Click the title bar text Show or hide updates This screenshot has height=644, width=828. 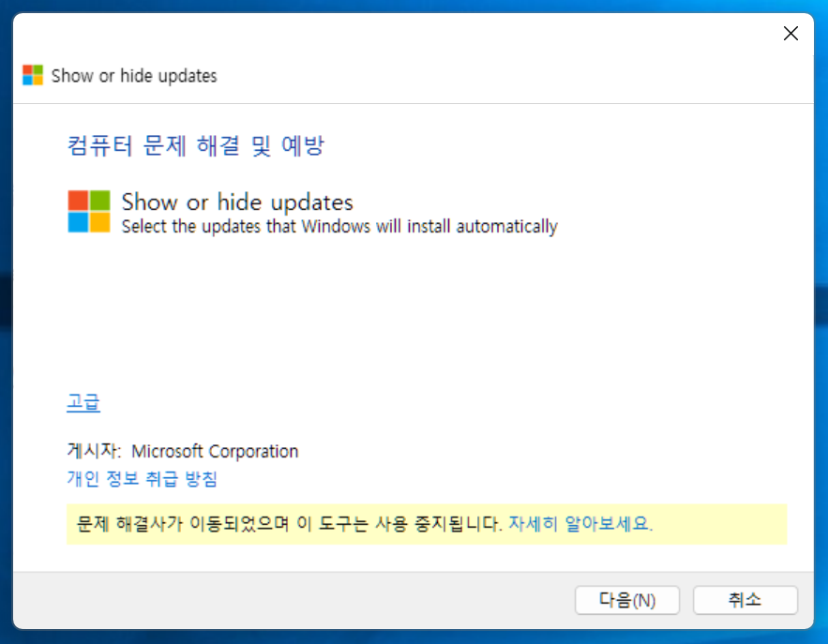coord(134,76)
